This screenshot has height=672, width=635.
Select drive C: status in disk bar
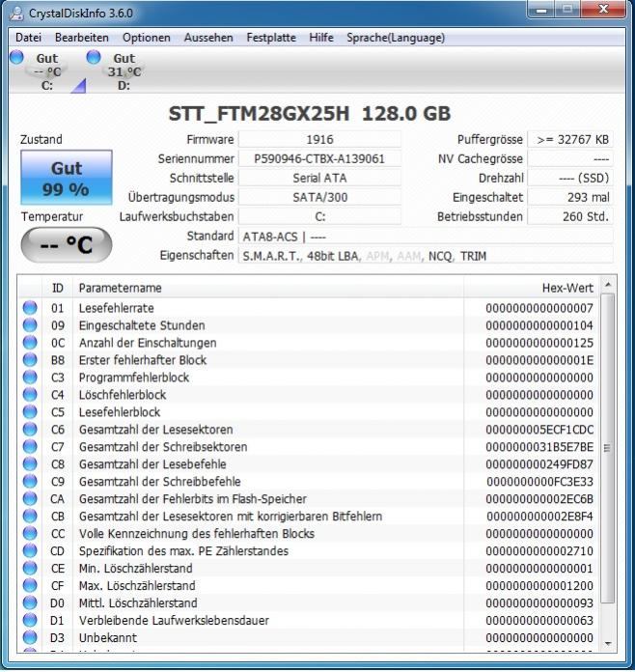tap(47, 71)
